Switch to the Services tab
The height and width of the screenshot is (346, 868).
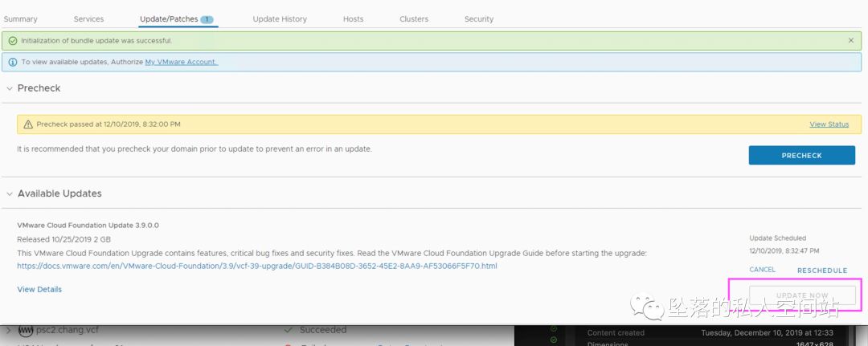click(88, 18)
